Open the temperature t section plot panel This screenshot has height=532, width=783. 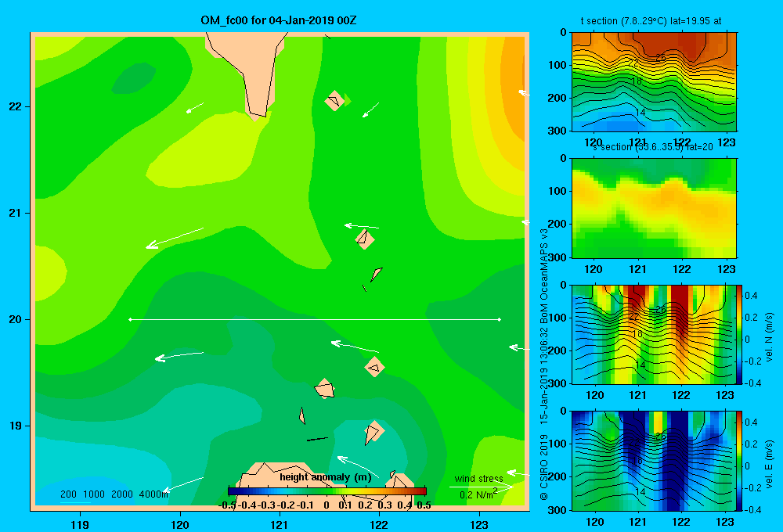click(654, 82)
